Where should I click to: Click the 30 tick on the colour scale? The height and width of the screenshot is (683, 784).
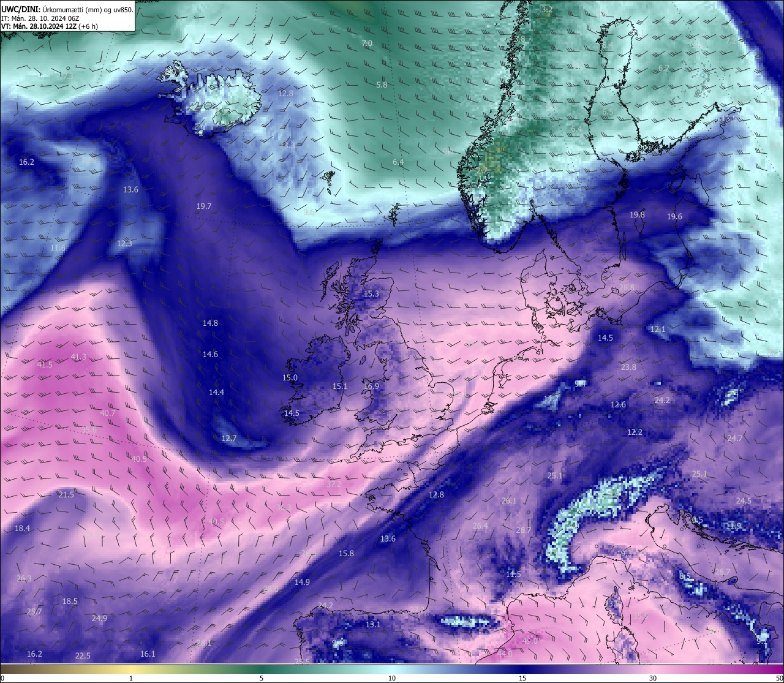(653, 678)
